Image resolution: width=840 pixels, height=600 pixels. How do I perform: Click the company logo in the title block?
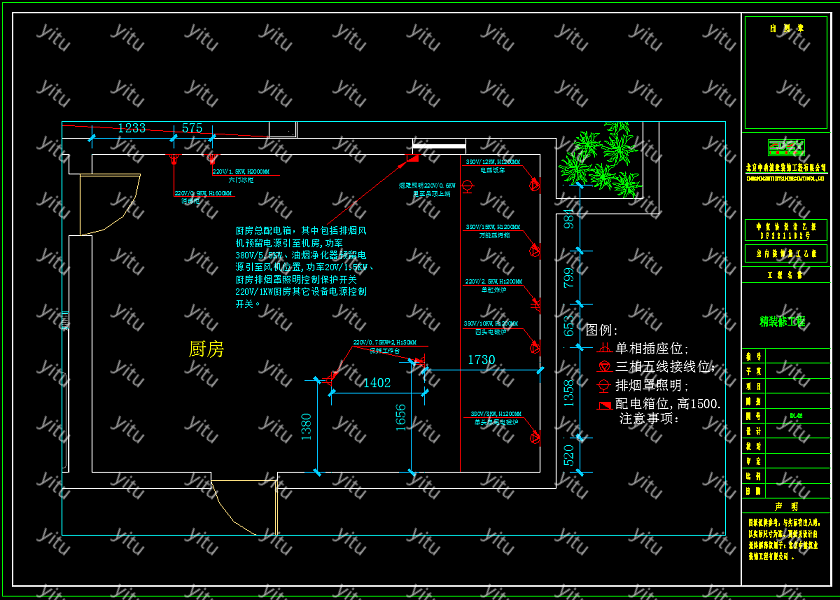pos(786,147)
